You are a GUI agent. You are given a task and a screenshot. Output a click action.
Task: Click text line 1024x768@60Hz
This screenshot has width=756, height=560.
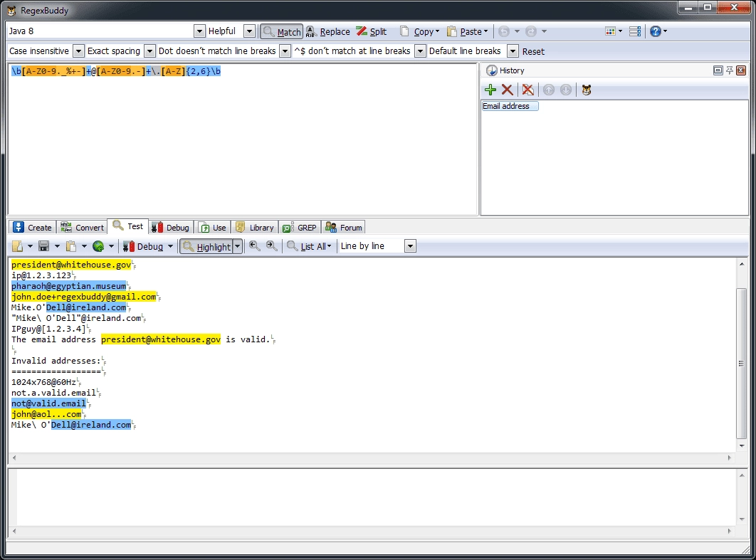coord(44,382)
